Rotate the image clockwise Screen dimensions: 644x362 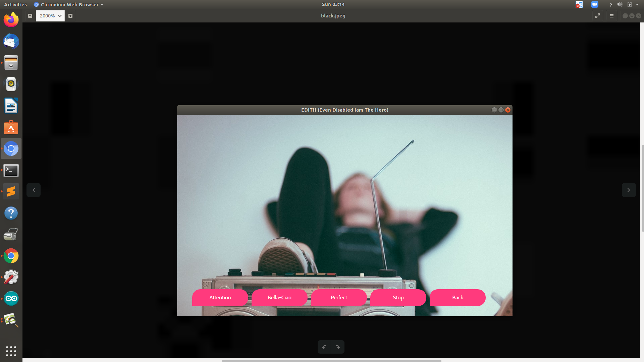pos(338,347)
